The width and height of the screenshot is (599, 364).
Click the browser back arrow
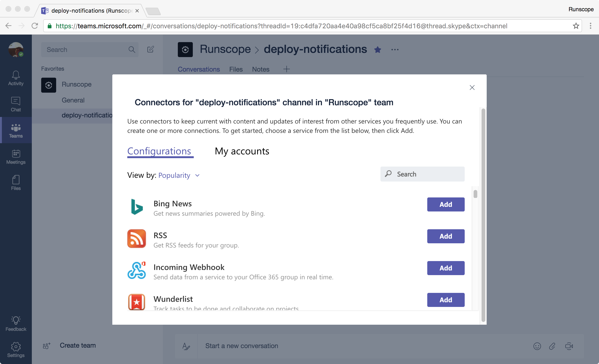click(x=8, y=26)
